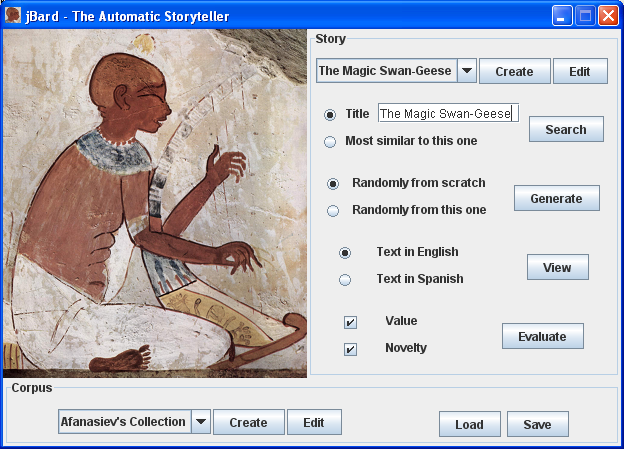Click Edit button in Story panel
This screenshot has height=449, width=624.
[580, 71]
